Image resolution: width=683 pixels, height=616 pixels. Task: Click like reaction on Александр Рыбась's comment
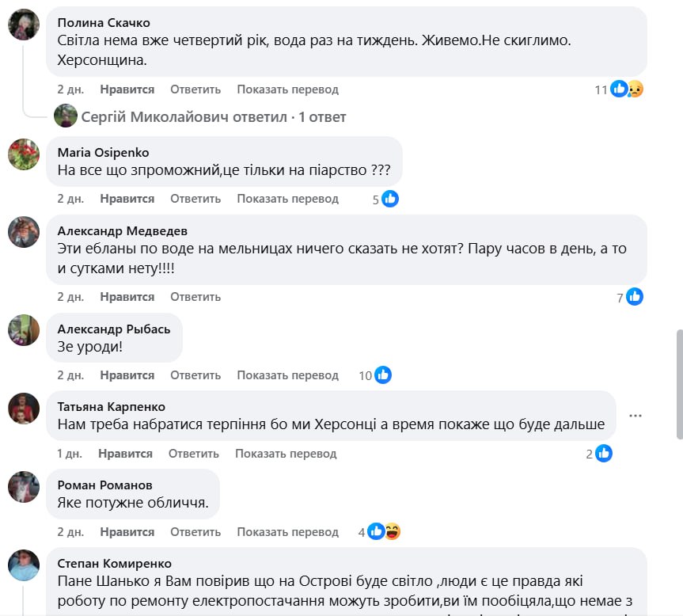click(x=383, y=375)
